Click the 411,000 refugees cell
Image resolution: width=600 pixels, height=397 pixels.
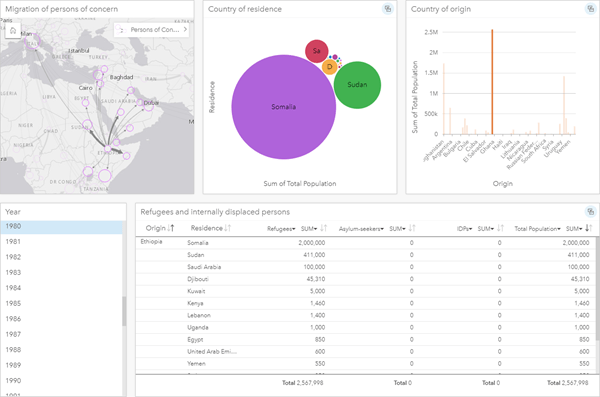[314, 255]
